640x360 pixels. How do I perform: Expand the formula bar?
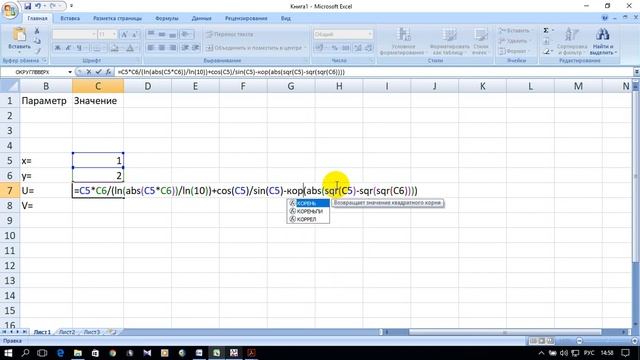click(636, 72)
